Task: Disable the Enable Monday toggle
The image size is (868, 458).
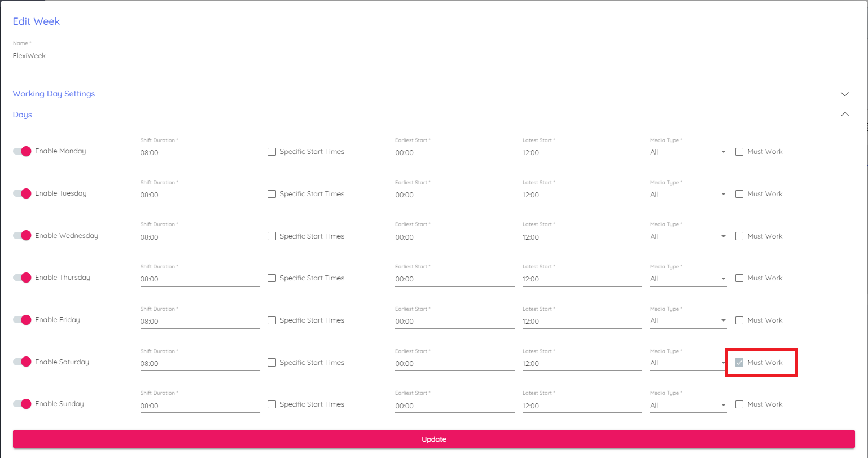Action: pos(23,151)
